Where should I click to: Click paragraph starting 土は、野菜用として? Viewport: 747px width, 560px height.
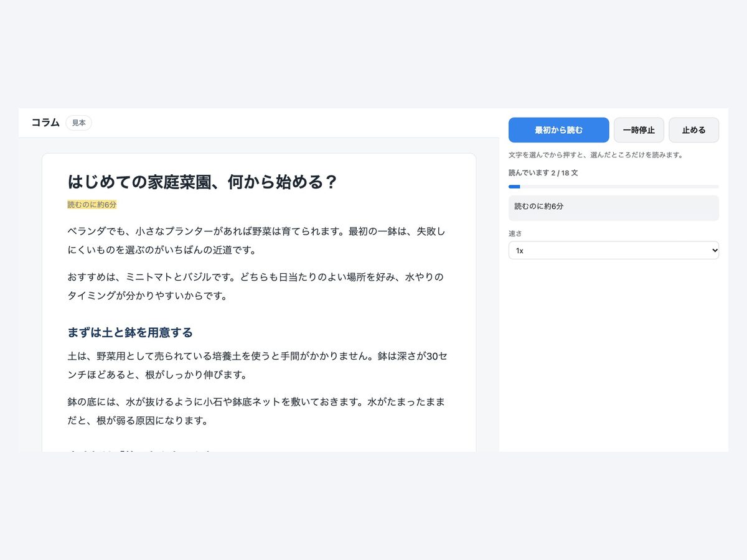[259, 366]
